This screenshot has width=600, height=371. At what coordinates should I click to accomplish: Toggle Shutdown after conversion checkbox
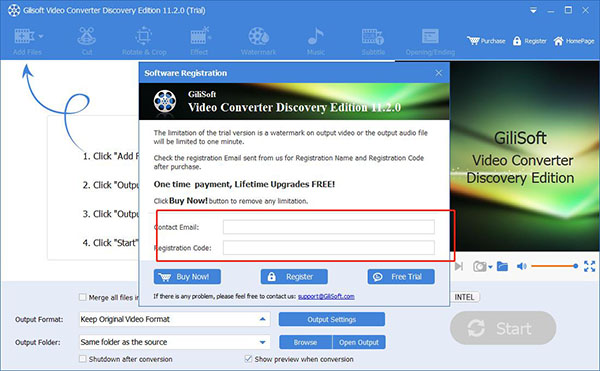[83, 359]
